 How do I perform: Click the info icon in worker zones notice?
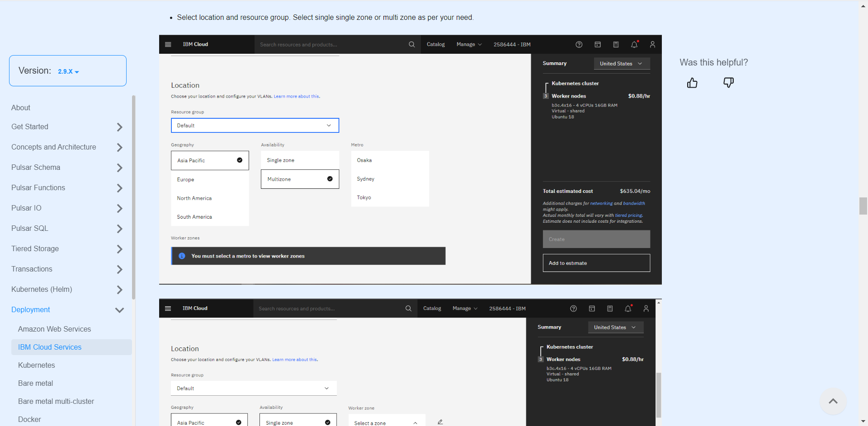pyautogui.click(x=182, y=256)
